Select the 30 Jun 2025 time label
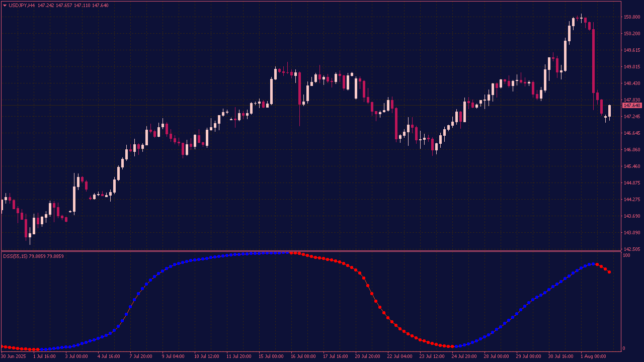 click(14, 356)
